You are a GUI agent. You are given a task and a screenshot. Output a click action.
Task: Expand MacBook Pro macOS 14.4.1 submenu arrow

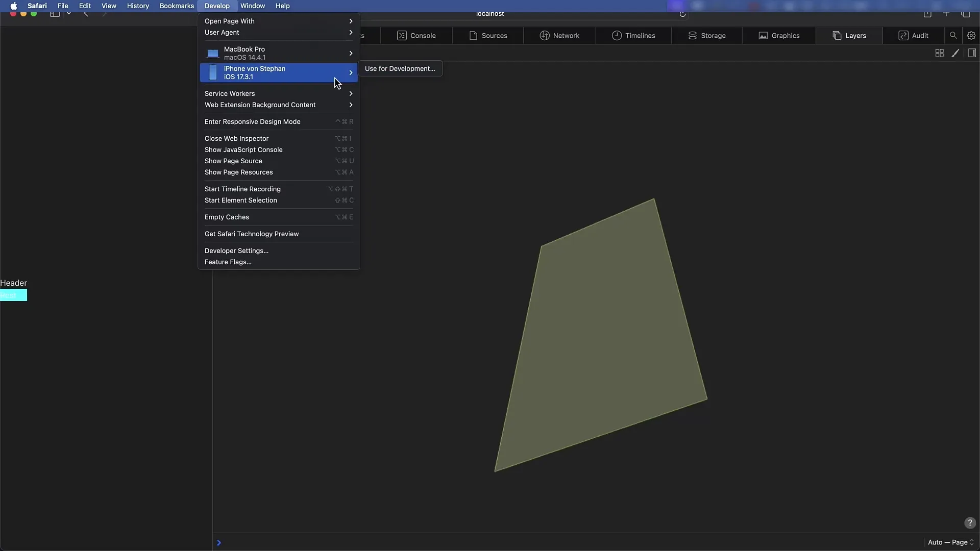tap(351, 53)
